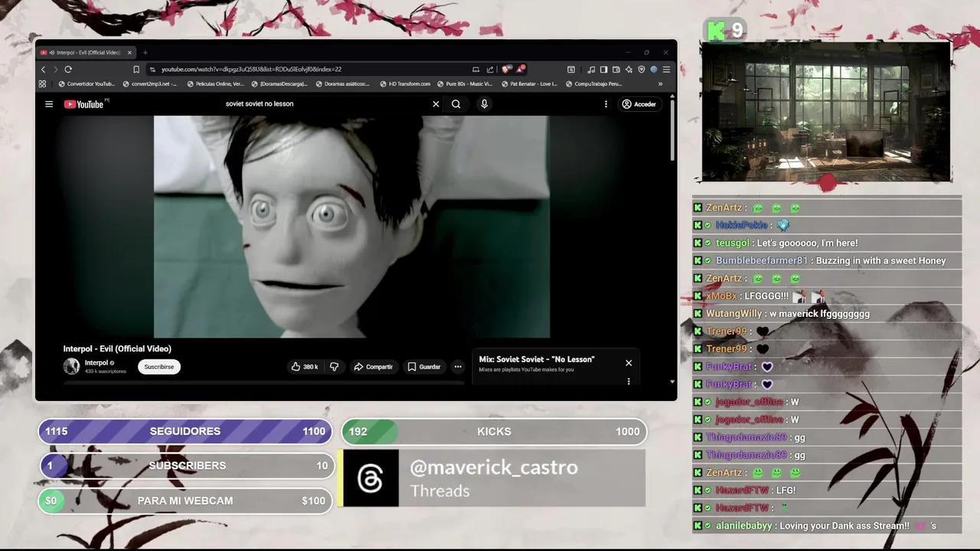Screen dimensions: 980x551
Task: Open the Peliculas Online bookmark
Action: click(x=215, y=84)
